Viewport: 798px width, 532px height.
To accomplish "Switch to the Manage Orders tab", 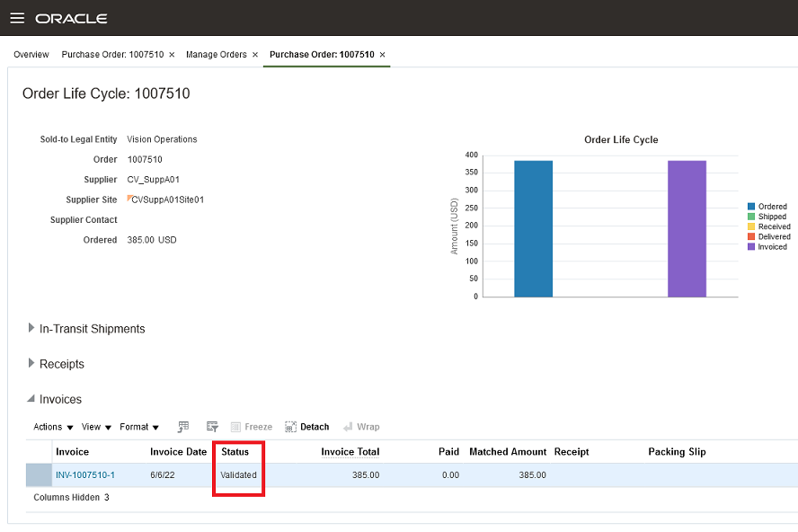I will tap(217, 55).
